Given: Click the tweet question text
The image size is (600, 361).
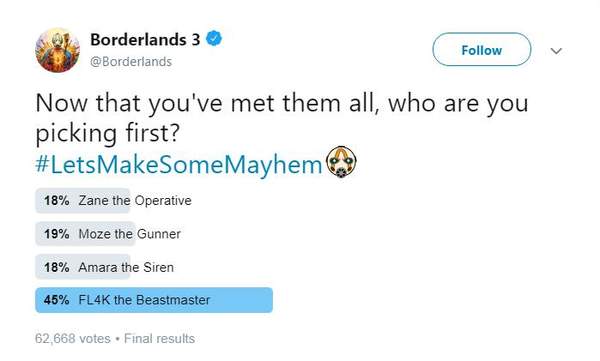Looking at the screenshot, I should tap(282, 118).
